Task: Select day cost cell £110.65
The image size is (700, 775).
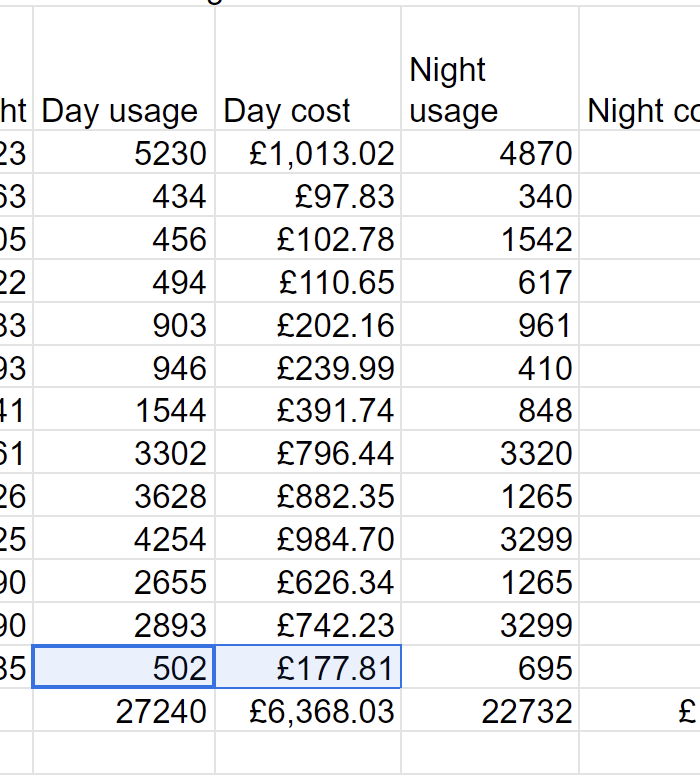Action: (308, 282)
